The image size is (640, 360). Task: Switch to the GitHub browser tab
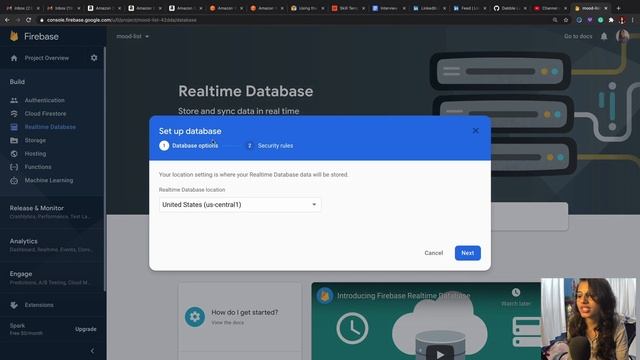(x=509, y=8)
